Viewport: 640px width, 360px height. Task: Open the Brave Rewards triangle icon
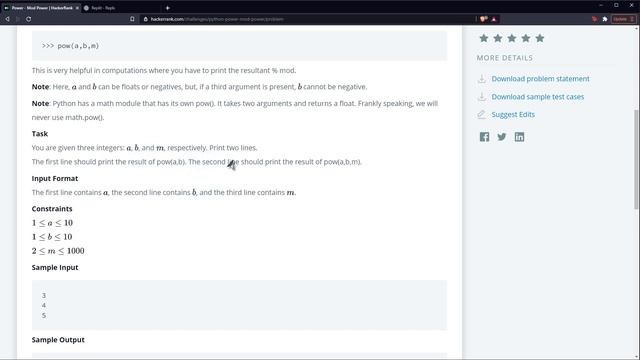494,19
